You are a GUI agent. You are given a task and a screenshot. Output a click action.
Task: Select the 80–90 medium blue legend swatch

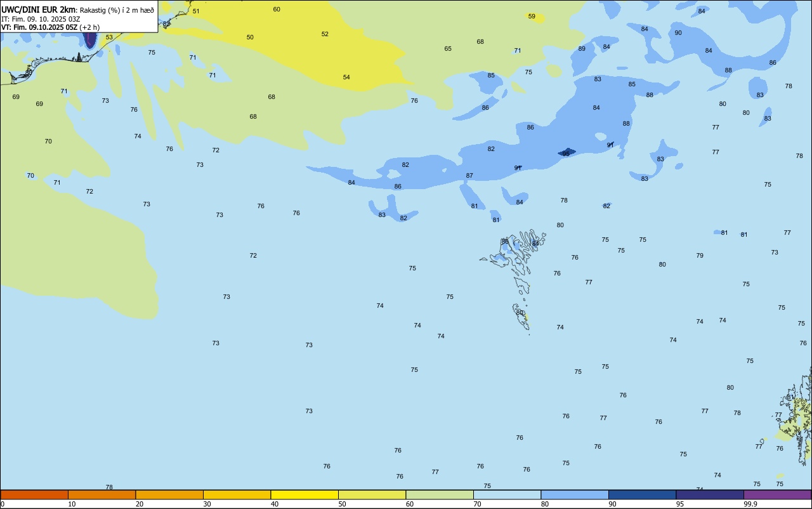pos(575,494)
